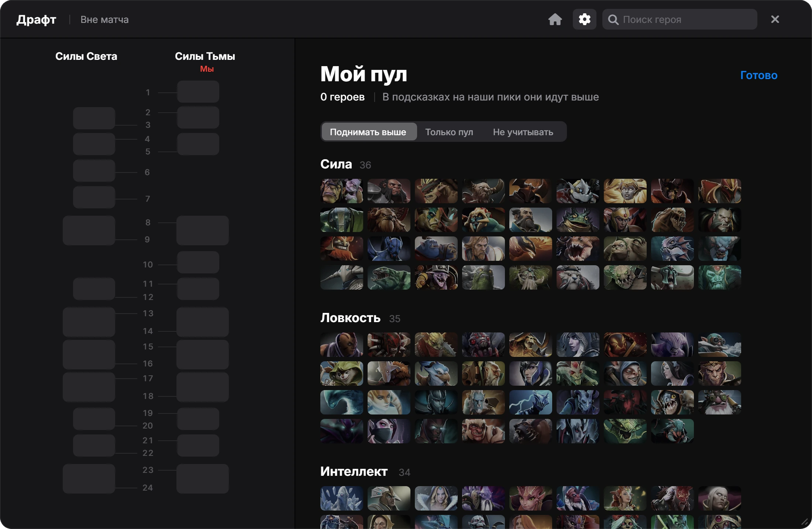This screenshot has width=812, height=529.
Task: Select the Crystal Maiden portrait
Action: pos(436,498)
